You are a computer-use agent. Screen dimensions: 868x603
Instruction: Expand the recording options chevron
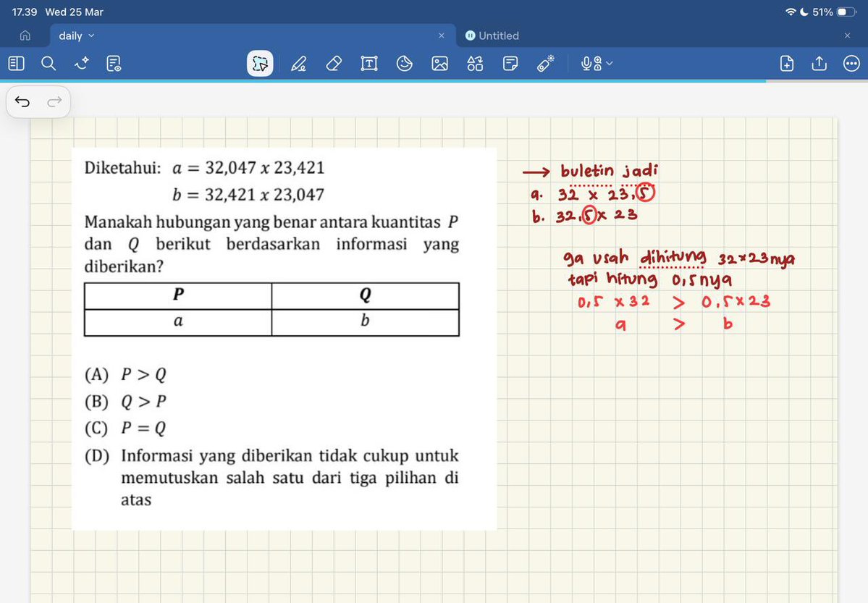pyautogui.click(x=610, y=64)
